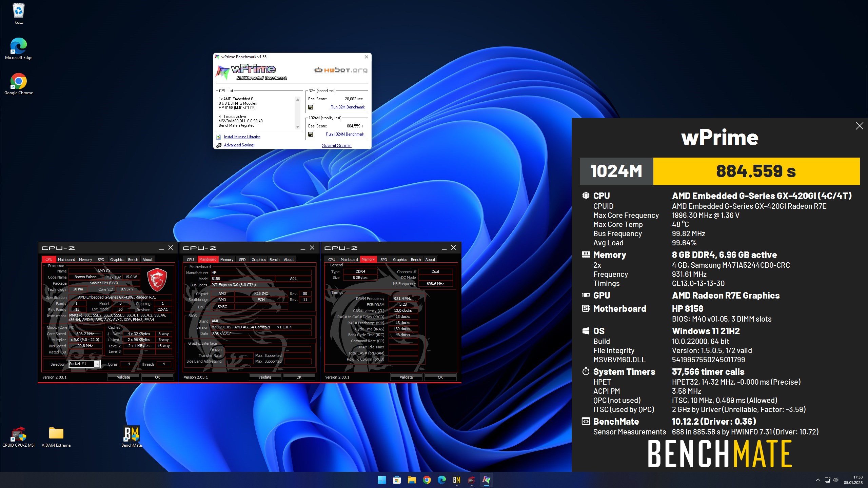Click the Windows 11 21H2 OS entry
Screen dimensions: 868x488
pyautogui.click(x=706, y=331)
